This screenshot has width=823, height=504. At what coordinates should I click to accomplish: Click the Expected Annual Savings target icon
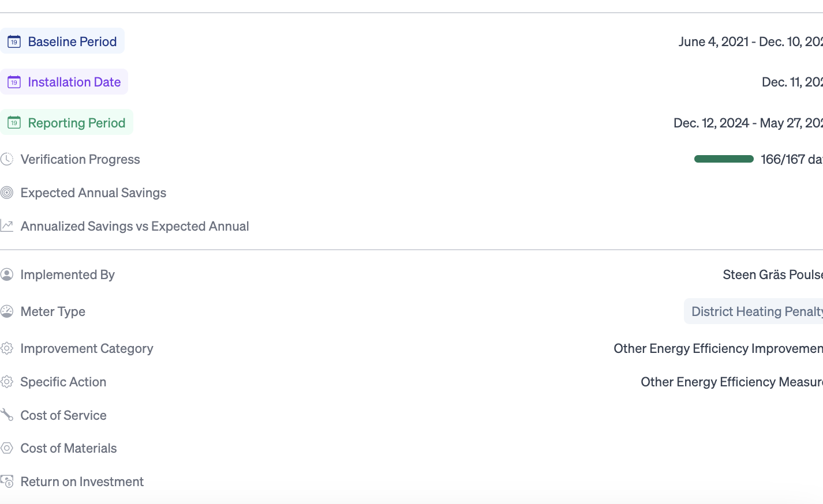[7, 193]
